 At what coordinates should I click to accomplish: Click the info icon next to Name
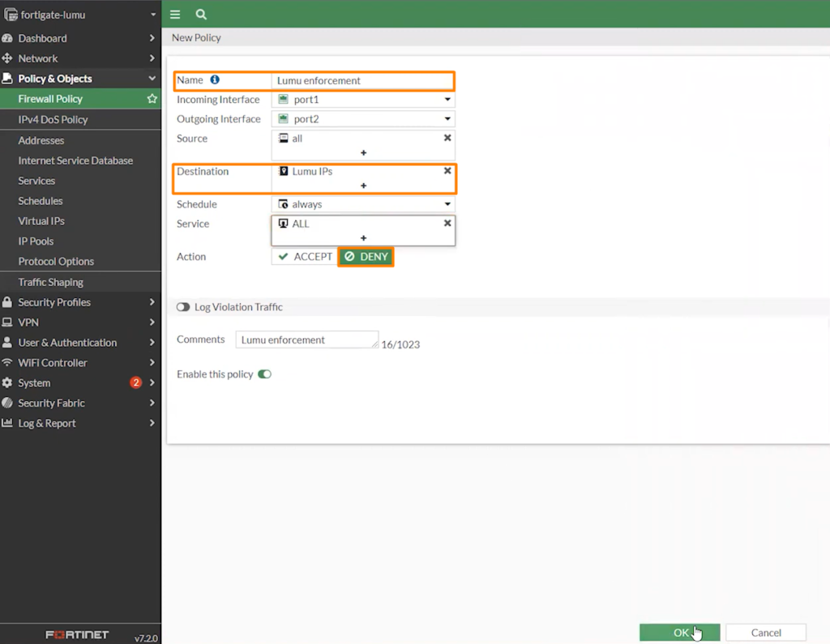click(215, 80)
